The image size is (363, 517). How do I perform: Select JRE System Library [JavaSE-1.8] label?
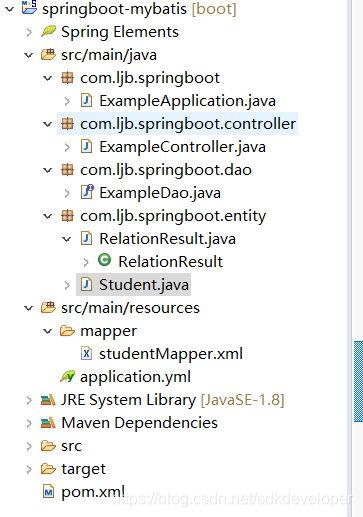point(173,400)
